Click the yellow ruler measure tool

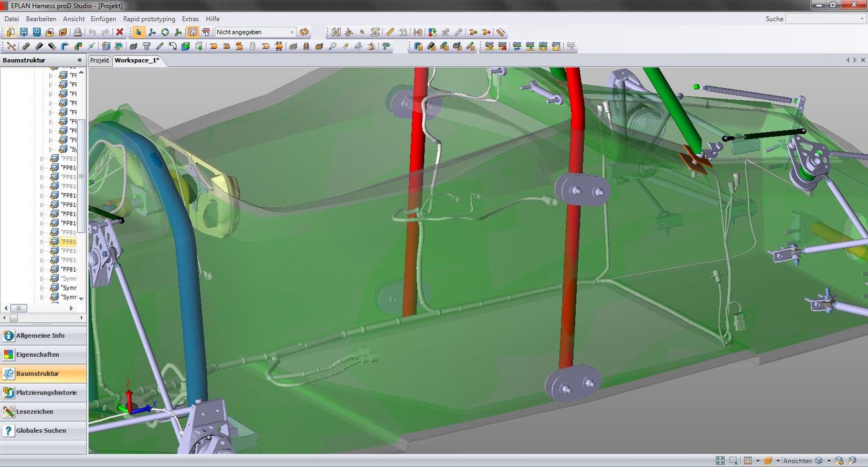(390, 33)
